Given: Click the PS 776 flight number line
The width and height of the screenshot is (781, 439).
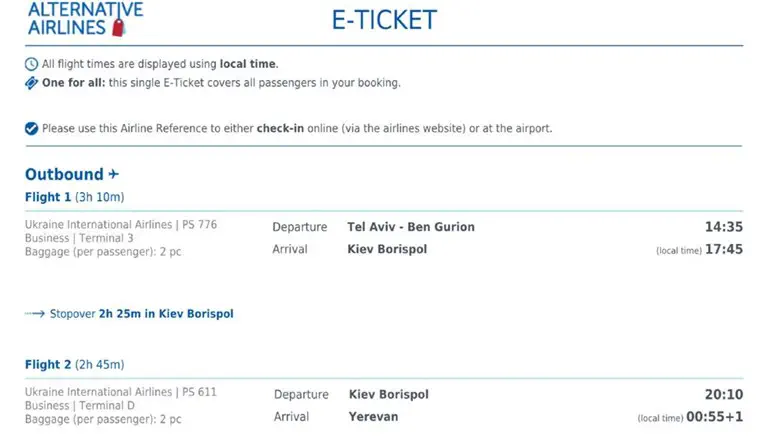Looking at the screenshot, I should [x=121, y=225].
